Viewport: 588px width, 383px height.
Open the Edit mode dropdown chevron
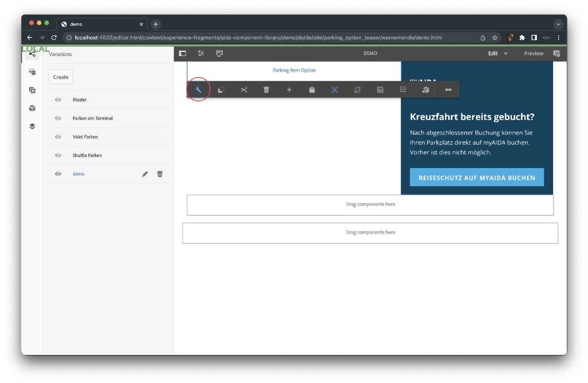(x=506, y=54)
